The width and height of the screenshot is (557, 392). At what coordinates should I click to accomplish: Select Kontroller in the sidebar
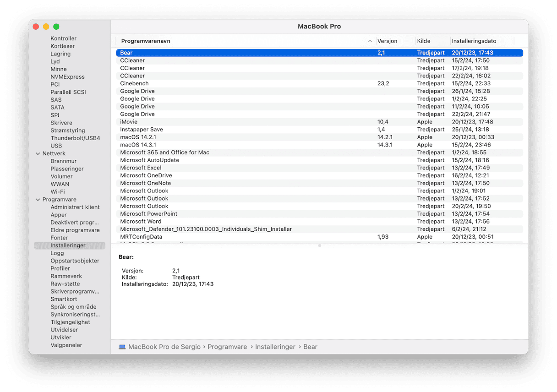(x=64, y=38)
